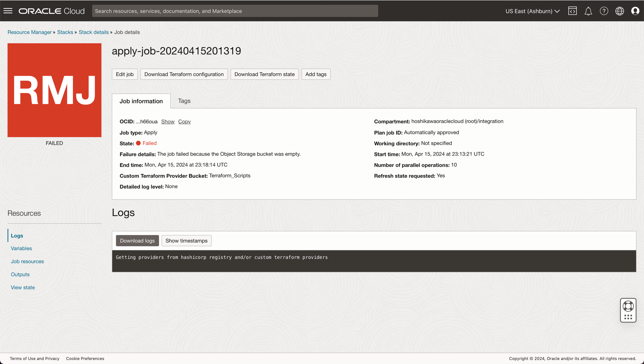Select Logs in Resources menu

point(17,235)
